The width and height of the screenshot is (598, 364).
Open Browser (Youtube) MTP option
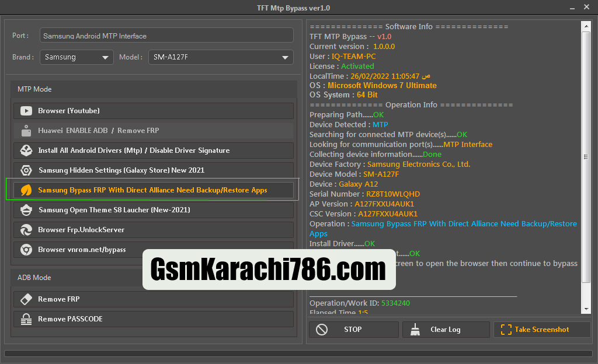point(154,111)
